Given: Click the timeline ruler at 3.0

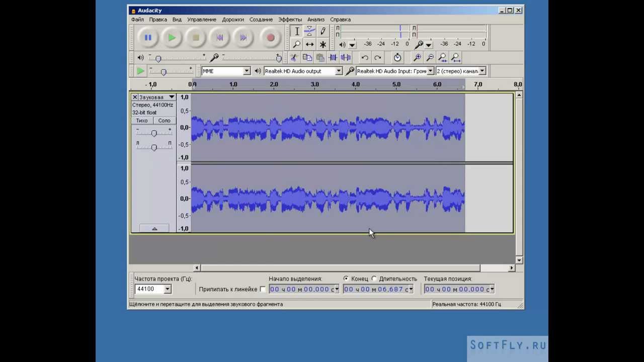Looking at the screenshot, I should click(314, 84).
